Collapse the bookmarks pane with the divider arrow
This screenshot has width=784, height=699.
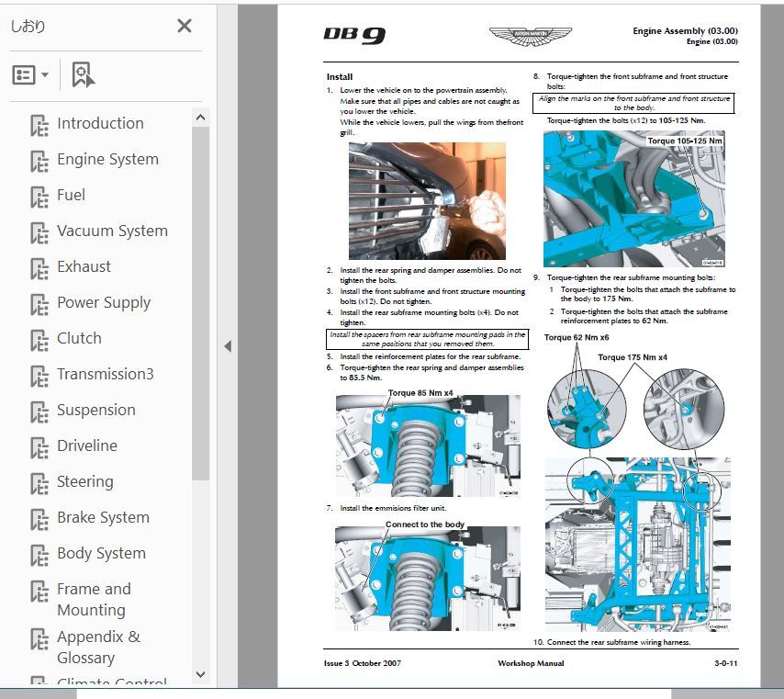point(228,346)
